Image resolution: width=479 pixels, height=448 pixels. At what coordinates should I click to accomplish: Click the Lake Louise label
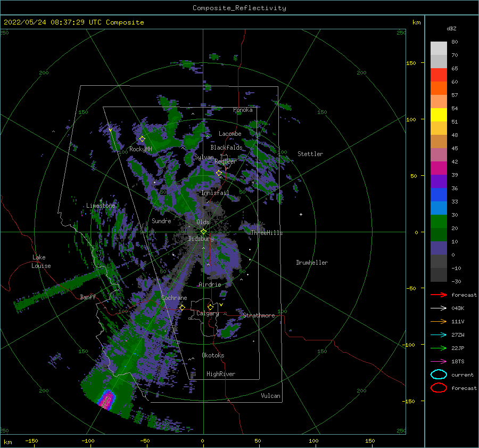[41, 262]
